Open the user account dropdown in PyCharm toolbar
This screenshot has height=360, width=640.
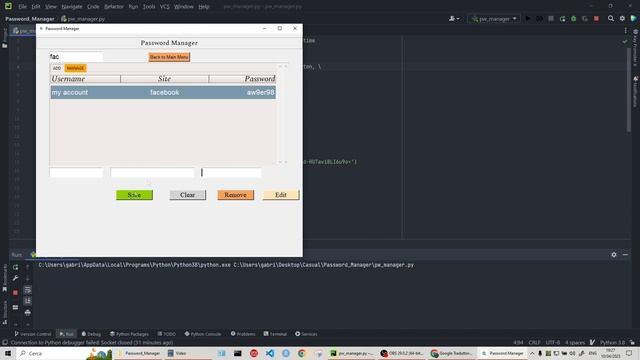click(x=453, y=19)
